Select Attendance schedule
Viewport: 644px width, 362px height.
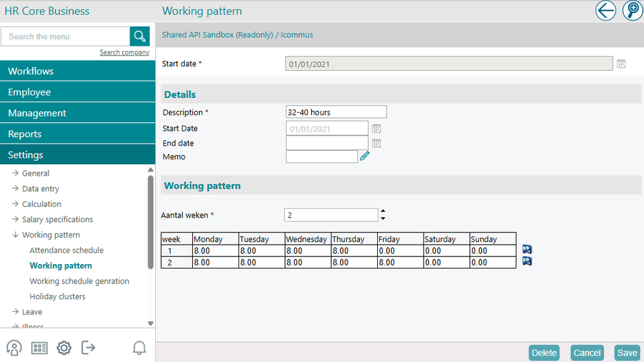[x=66, y=251]
